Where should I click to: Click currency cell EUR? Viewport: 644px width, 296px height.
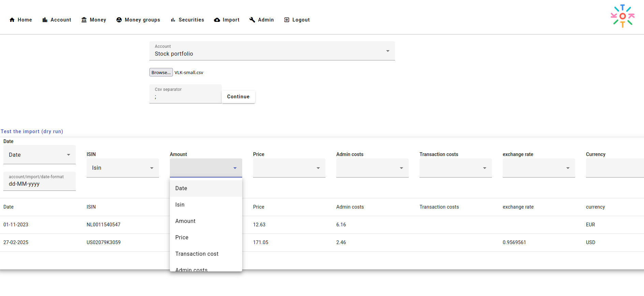click(x=590, y=225)
